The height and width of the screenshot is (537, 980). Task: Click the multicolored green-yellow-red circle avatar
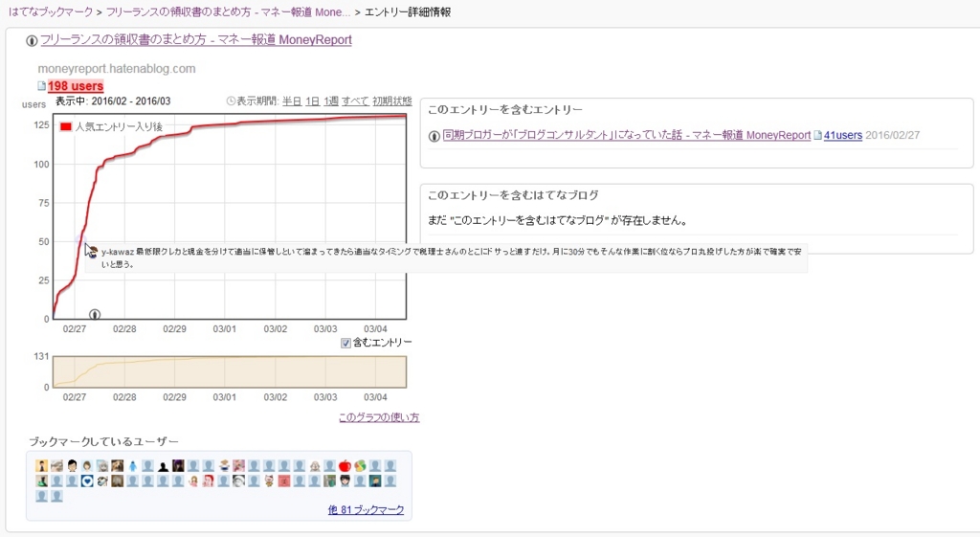pyautogui.click(x=360, y=466)
